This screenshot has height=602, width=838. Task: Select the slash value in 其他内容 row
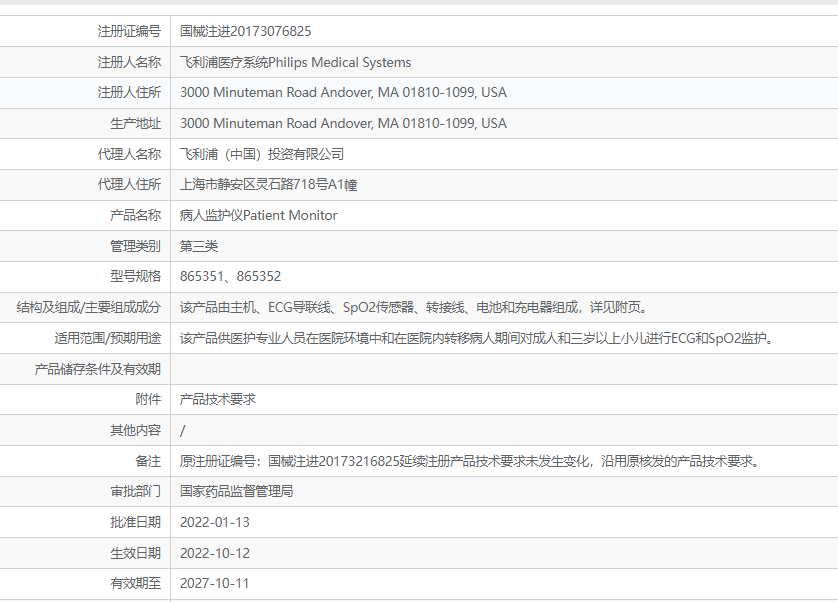coord(183,430)
